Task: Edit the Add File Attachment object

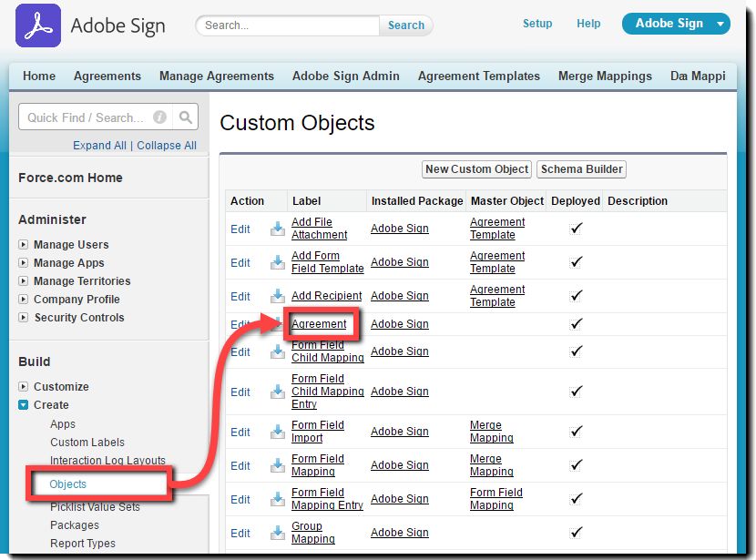Action: point(240,229)
